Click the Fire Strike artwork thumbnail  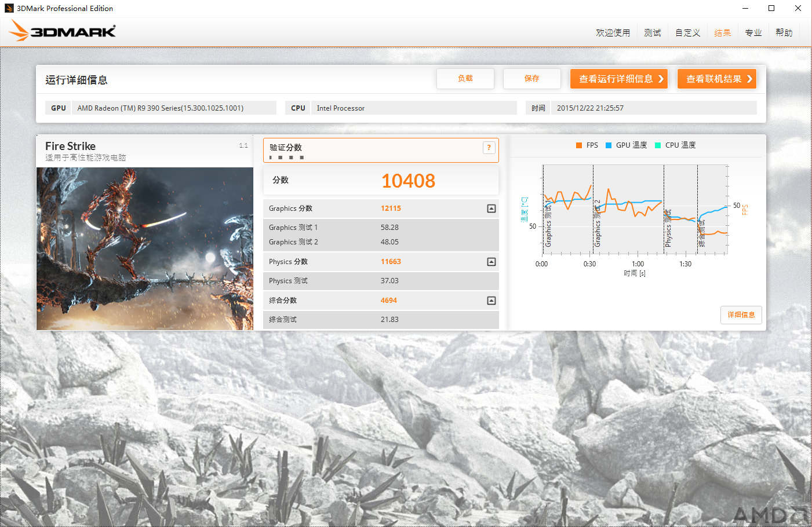pos(145,248)
